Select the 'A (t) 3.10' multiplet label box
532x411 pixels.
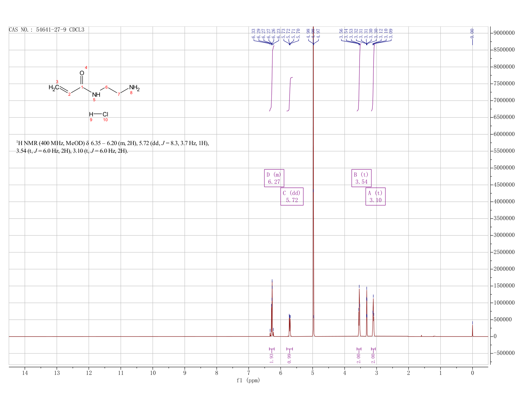point(376,196)
